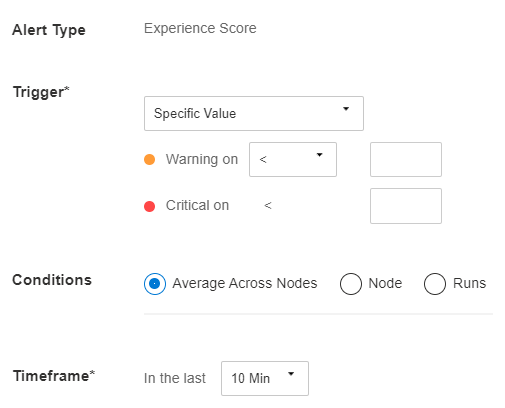Open the 10 Min timeframe dropdown
The image size is (505, 408).
point(265,378)
